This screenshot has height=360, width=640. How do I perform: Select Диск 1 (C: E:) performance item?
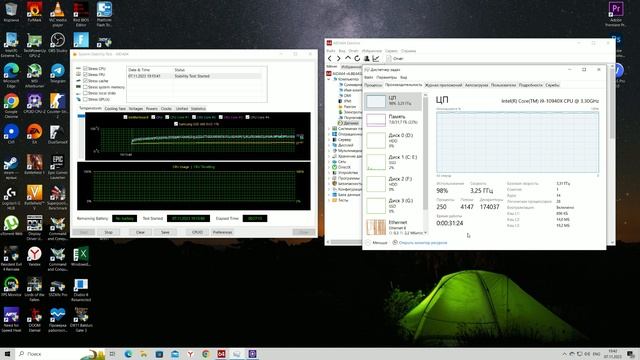393,162
